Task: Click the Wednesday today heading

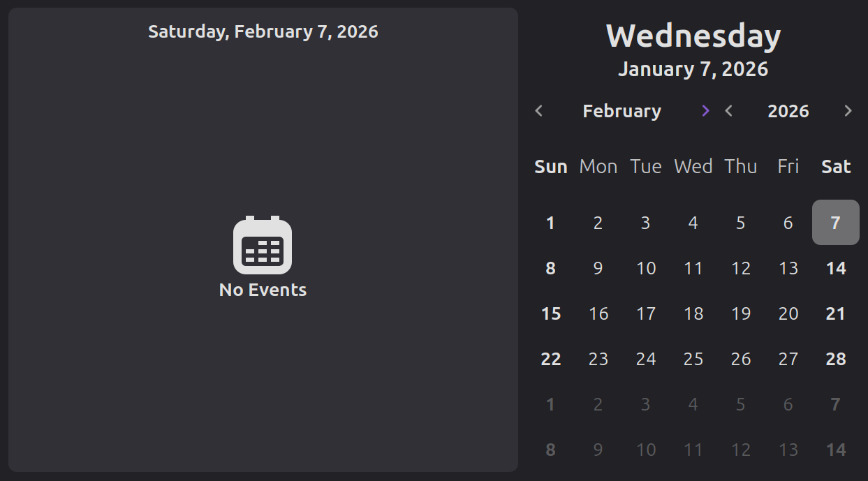Action: (693, 36)
